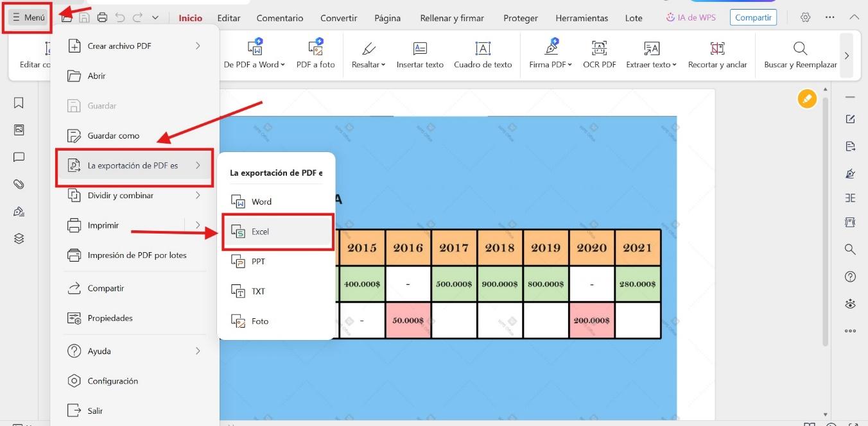Click the attachments paperclip icon

[19, 184]
